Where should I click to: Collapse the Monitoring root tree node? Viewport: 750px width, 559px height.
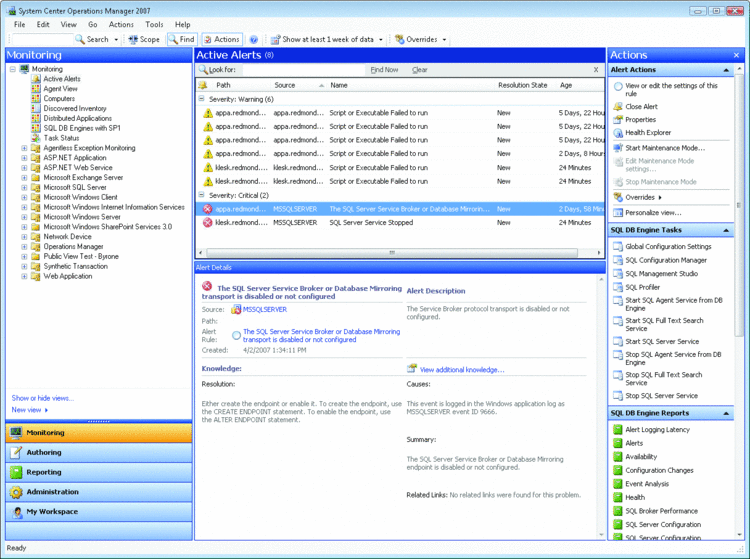pos(13,69)
